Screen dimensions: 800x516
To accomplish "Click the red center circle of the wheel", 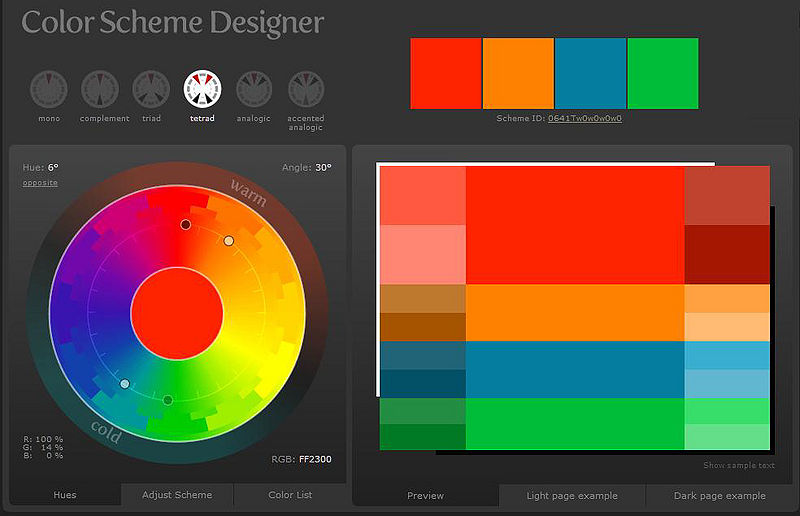I will 177,313.
